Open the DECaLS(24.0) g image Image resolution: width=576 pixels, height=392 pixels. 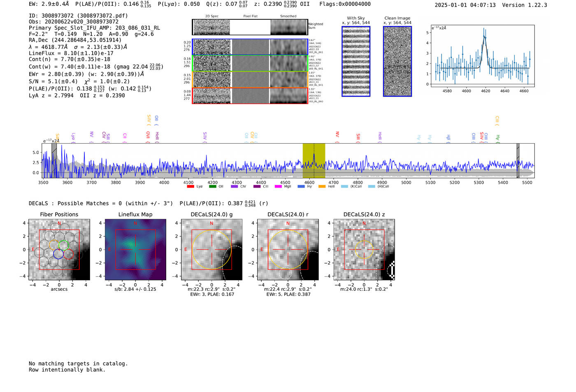pyautogui.click(x=212, y=250)
